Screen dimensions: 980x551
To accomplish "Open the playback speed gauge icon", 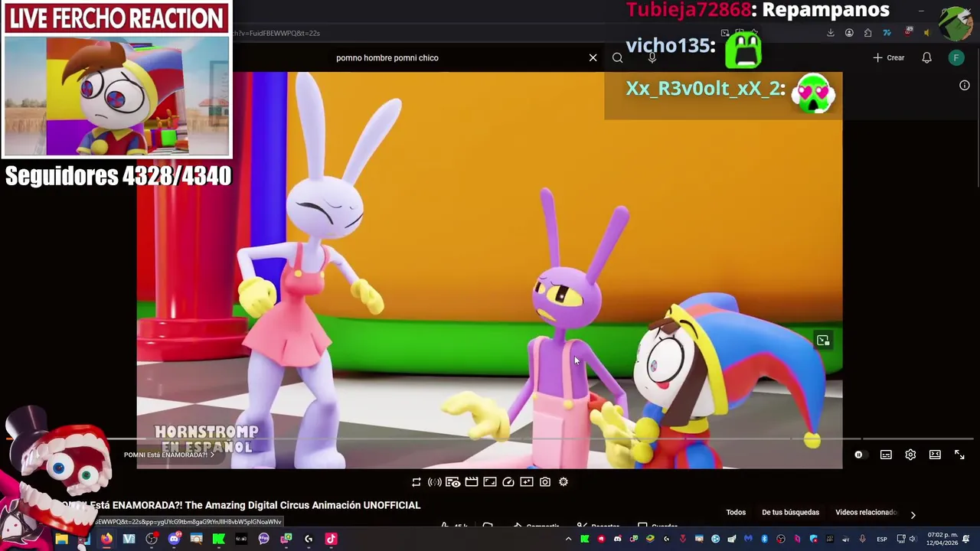I will (x=508, y=482).
